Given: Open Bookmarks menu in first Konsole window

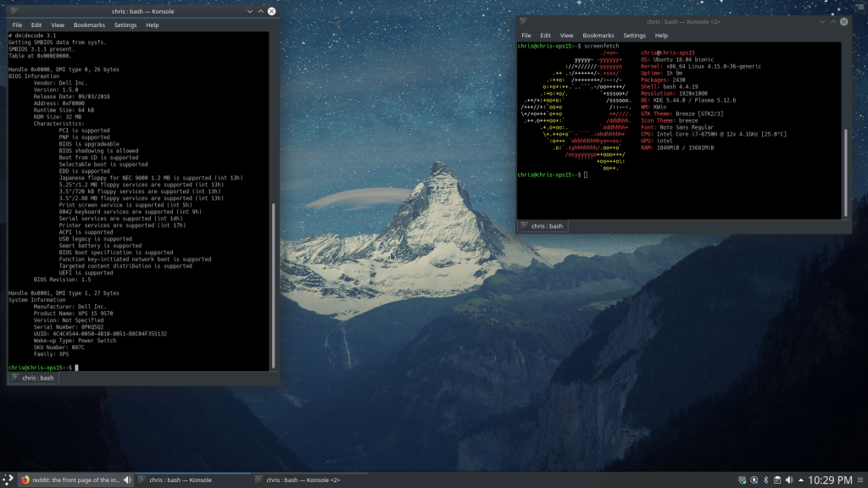Looking at the screenshot, I should coord(89,25).
